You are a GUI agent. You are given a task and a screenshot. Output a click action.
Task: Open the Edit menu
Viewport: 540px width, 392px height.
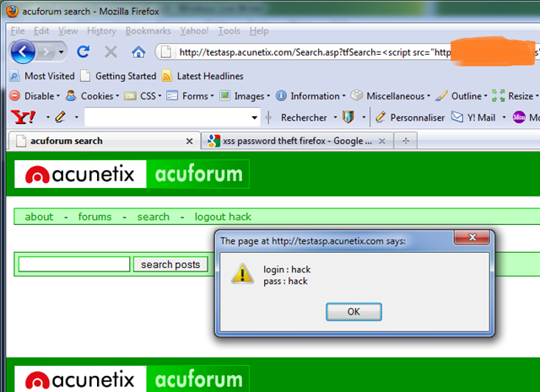pyautogui.click(x=41, y=31)
